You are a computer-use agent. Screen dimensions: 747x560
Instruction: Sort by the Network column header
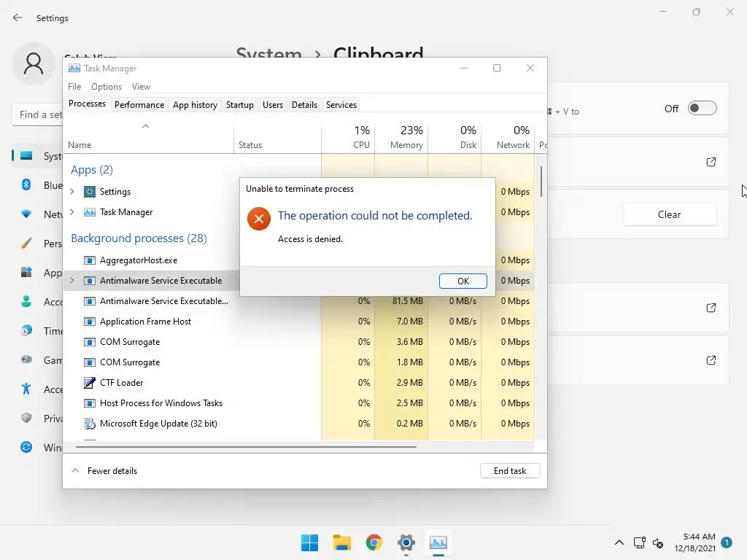coord(508,137)
